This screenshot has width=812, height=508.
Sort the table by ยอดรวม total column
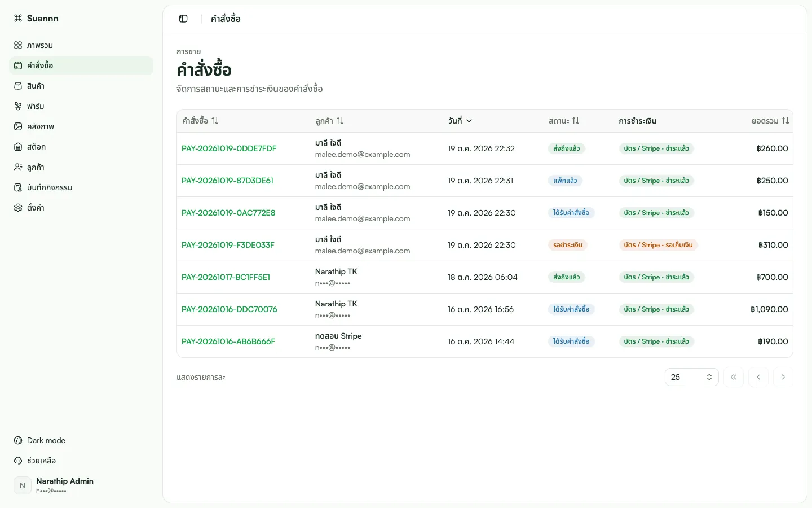point(770,121)
